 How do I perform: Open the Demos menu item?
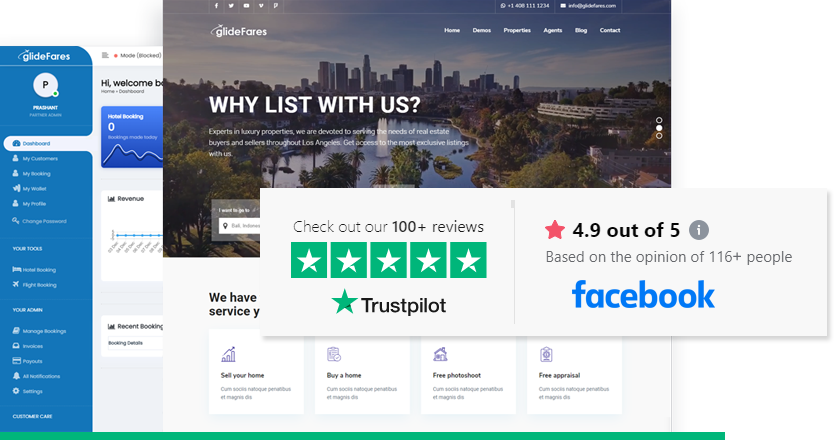481,30
